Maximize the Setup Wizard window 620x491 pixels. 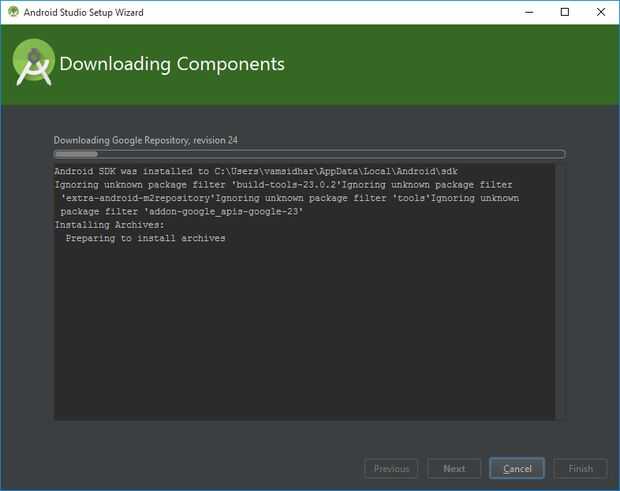[565, 12]
